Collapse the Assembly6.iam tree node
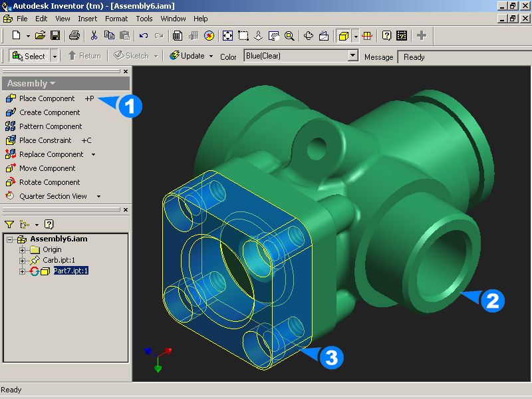The image size is (532, 399). [9, 239]
